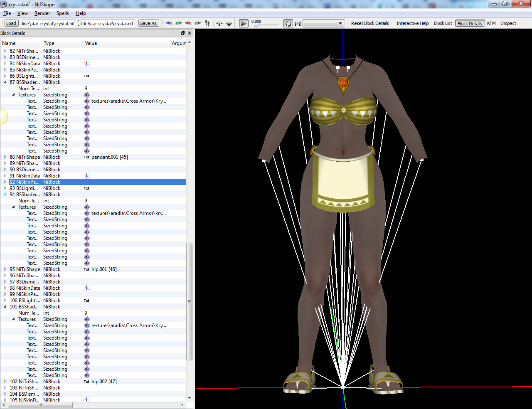Expand the 102 NiTriSh block
The height and width of the screenshot is (409, 532).
pos(5,382)
